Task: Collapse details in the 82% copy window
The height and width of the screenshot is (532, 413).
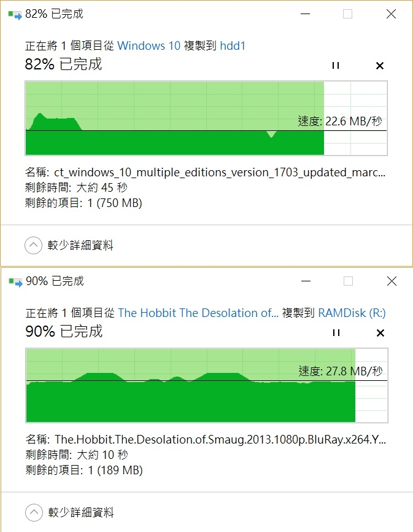Action: [x=33, y=245]
